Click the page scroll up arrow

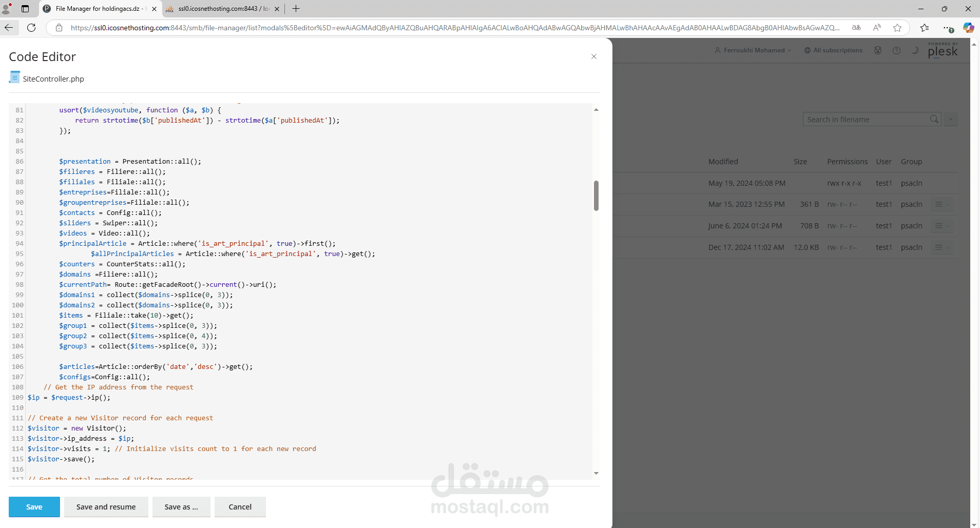point(974,44)
